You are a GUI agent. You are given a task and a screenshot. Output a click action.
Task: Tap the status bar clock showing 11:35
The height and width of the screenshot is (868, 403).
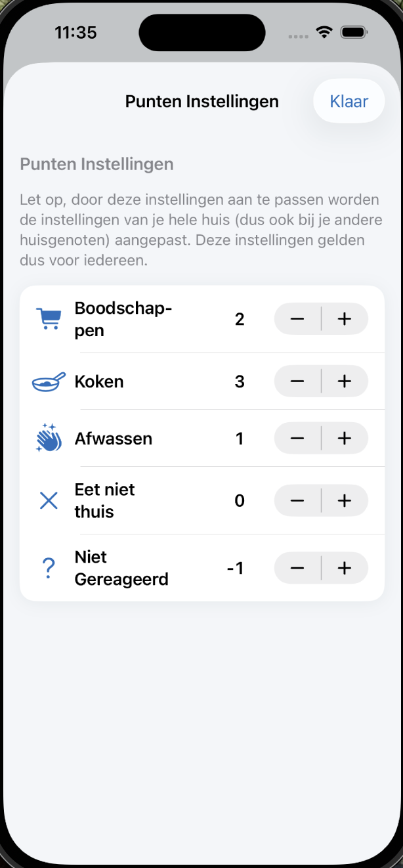click(x=75, y=32)
